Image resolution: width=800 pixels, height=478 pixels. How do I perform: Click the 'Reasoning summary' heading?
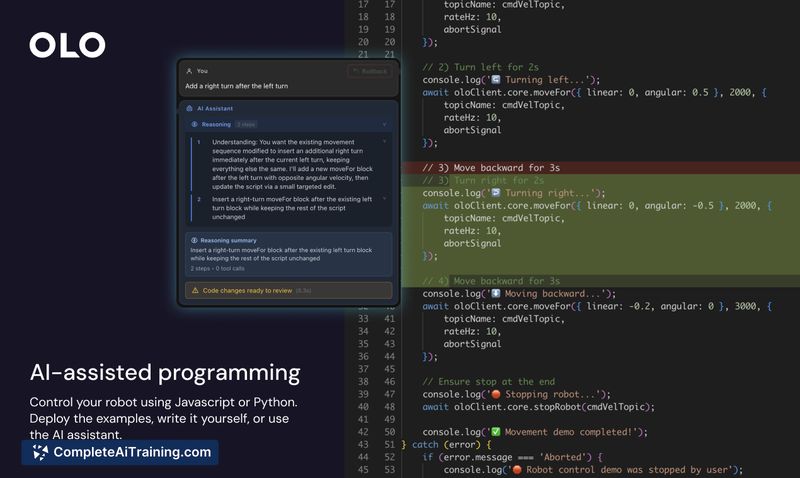pos(229,240)
